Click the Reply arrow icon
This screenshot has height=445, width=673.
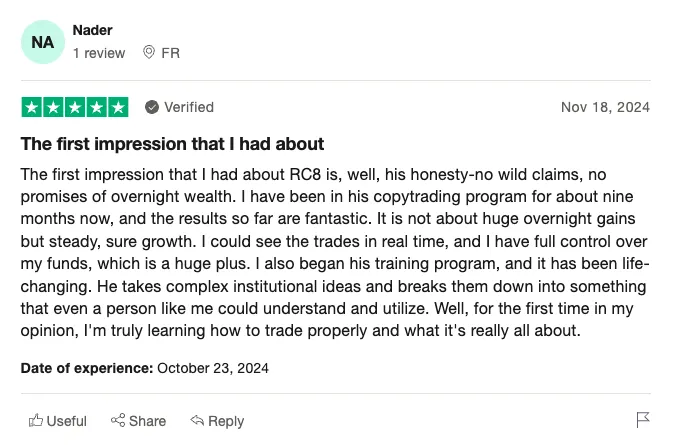(x=197, y=420)
